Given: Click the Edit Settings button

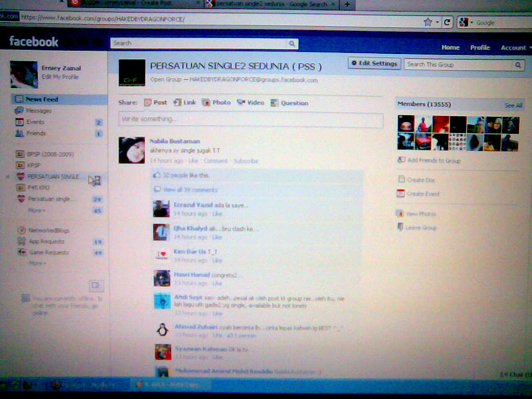Looking at the screenshot, I should tap(374, 63).
